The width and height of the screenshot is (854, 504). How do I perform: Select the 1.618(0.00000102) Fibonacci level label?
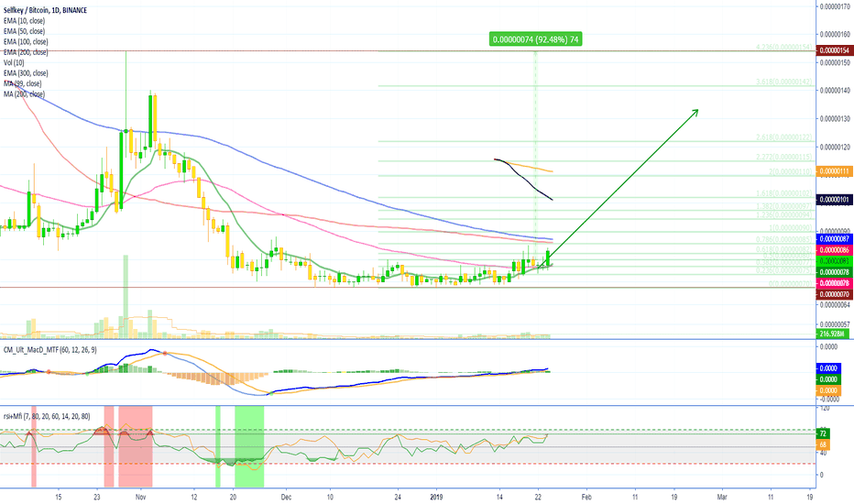click(x=783, y=193)
